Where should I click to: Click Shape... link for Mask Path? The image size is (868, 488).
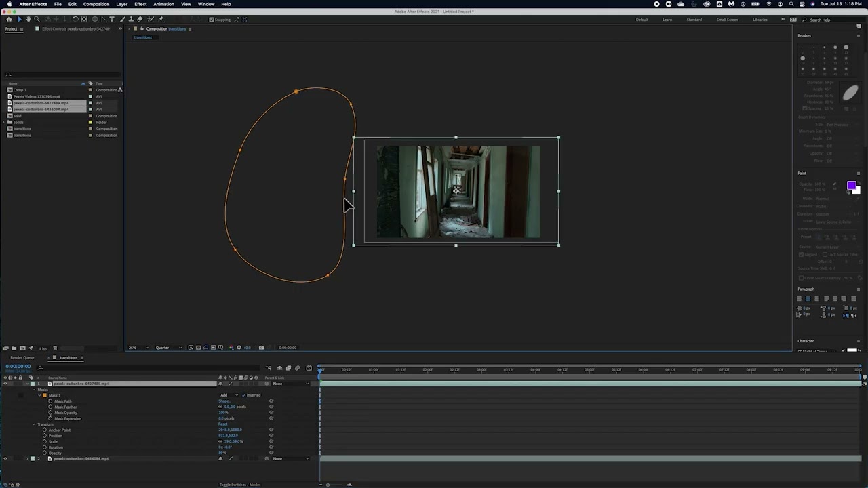click(224, 401)
